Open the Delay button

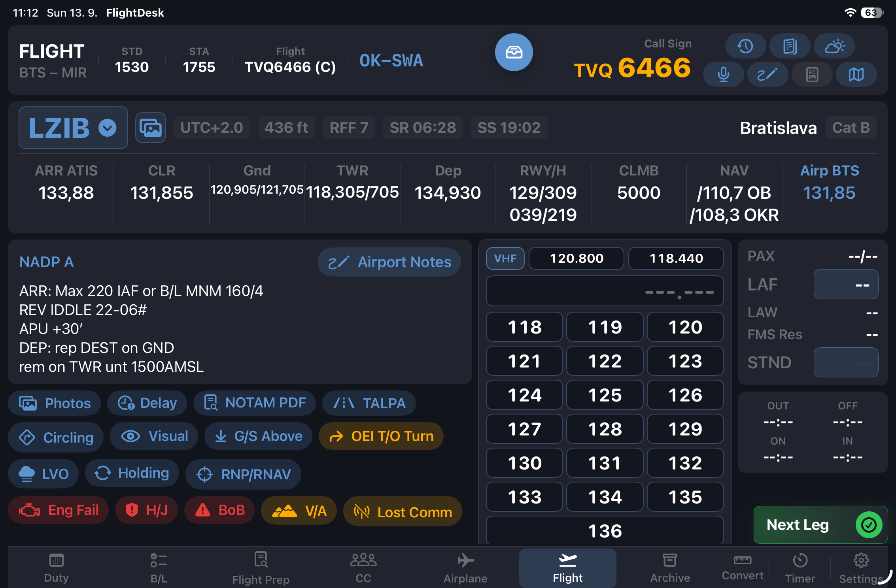pos(147,403)
